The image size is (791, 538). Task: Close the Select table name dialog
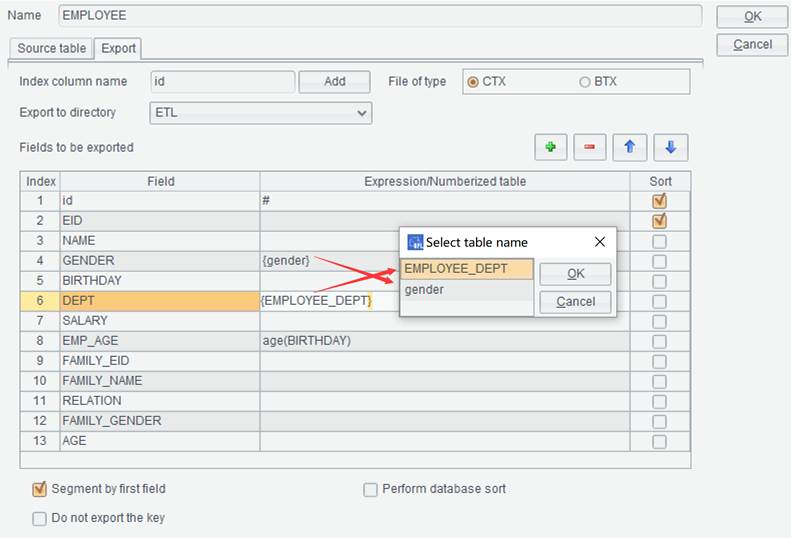pyautogui.click(x=600, y=242)
